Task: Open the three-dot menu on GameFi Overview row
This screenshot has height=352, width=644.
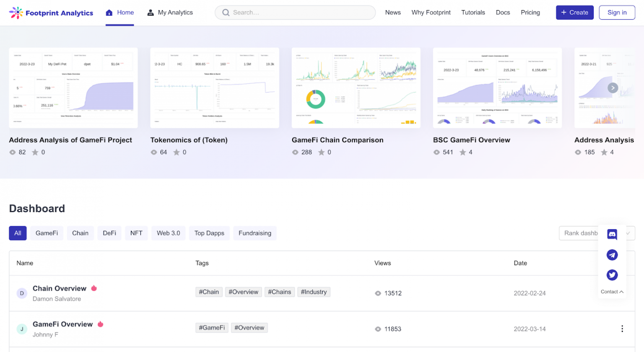Action: coord(622,329)
